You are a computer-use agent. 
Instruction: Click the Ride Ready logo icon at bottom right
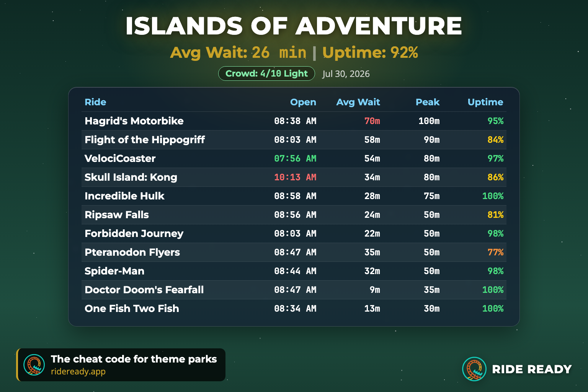tap(474, 369)
